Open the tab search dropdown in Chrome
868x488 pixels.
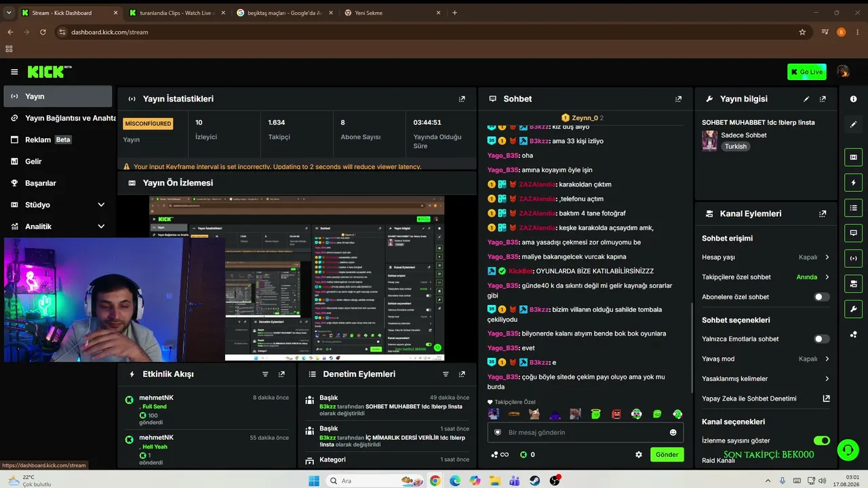(9, 13)
